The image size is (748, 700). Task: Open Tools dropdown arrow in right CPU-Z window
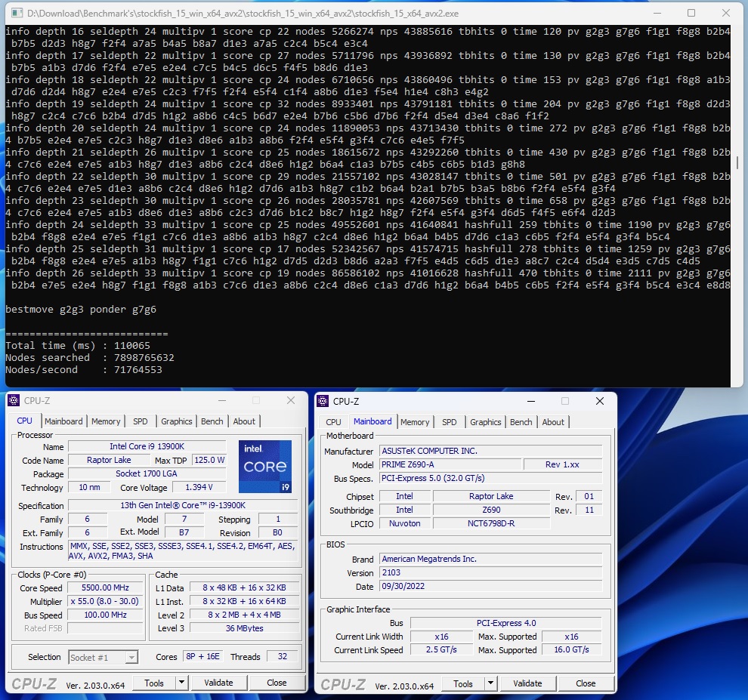point(491,683)
